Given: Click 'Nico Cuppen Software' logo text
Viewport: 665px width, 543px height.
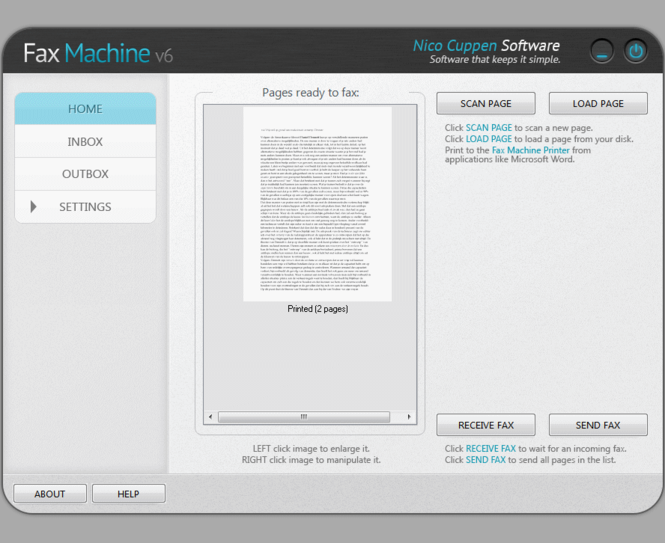Looking at the screenshot, I should [486, 45].
